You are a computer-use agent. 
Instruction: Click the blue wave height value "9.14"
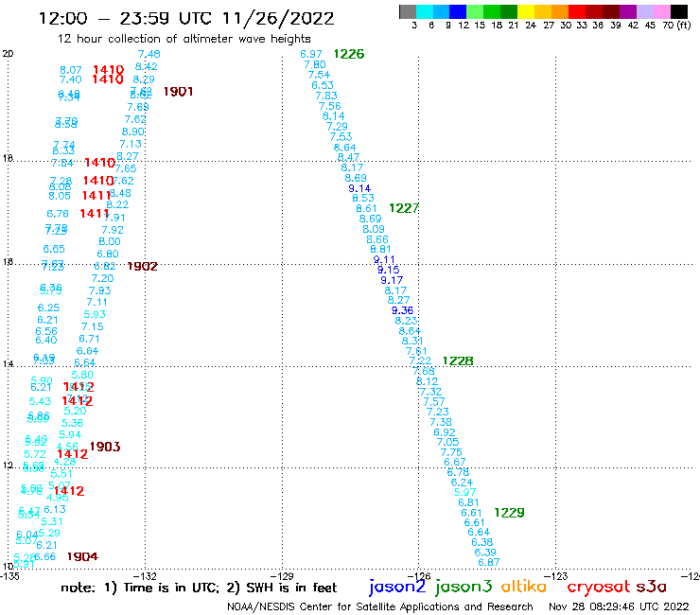tap(359, 188)
